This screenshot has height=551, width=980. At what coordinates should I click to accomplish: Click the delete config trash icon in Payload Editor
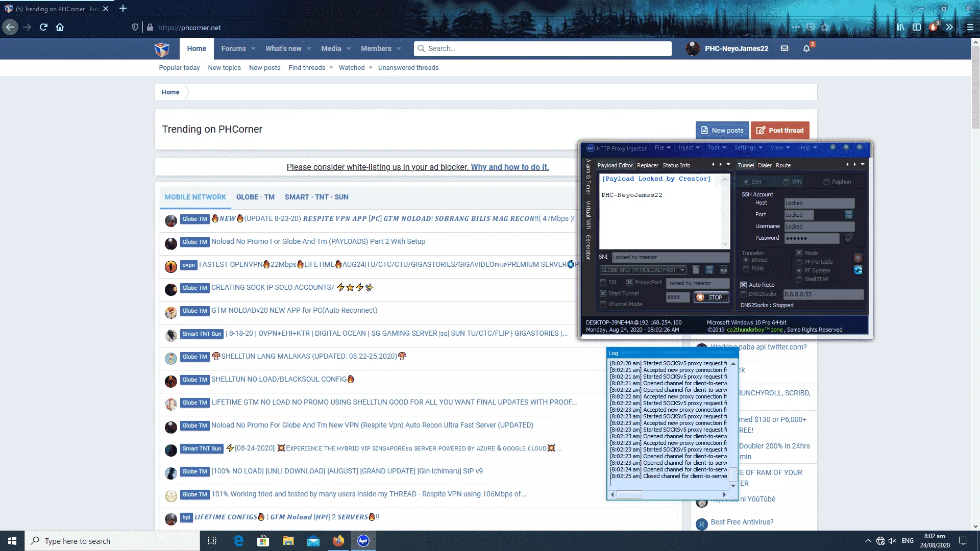click(723, 269)
